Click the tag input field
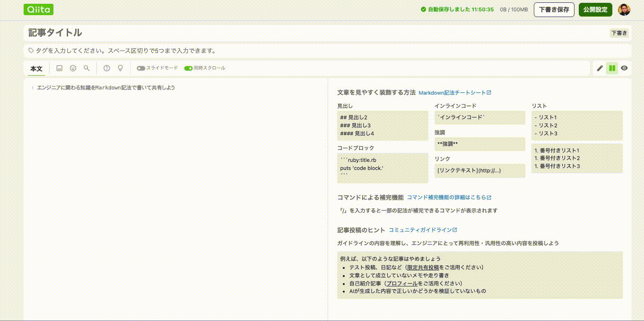Image resolution: width=644 pixels, height=321 pixels. tap(189, 51)
